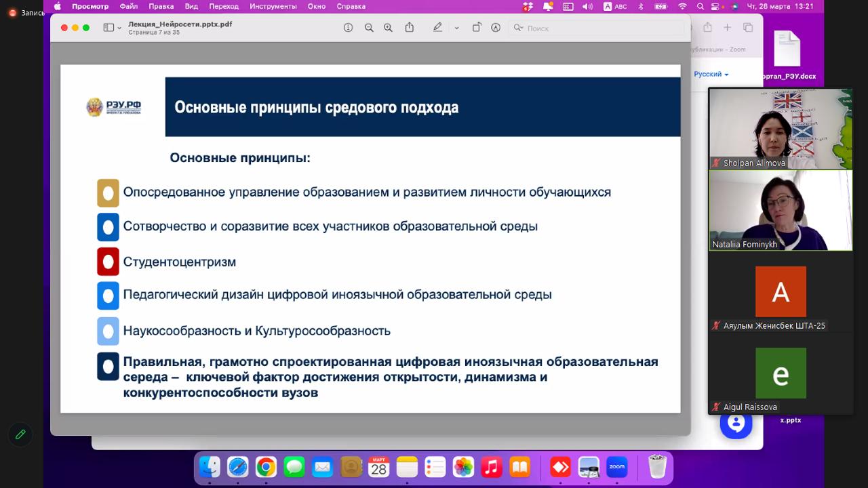Screen dimensions: 868x488
Task: Open the Переход menu
Action: point(224,6)
